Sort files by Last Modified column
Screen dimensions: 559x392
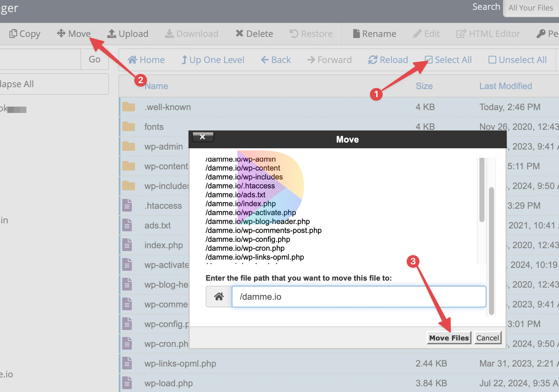506,86
